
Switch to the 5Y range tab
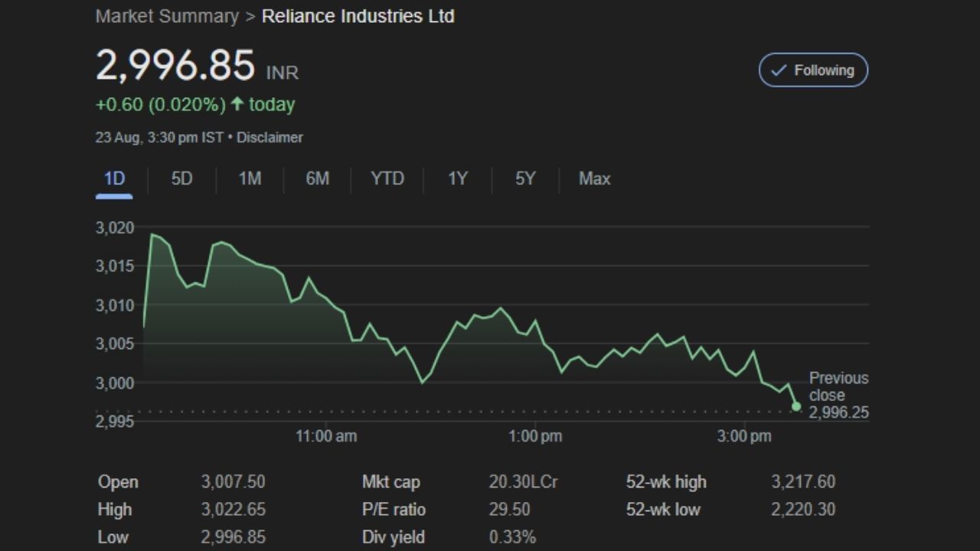point(525,179)
